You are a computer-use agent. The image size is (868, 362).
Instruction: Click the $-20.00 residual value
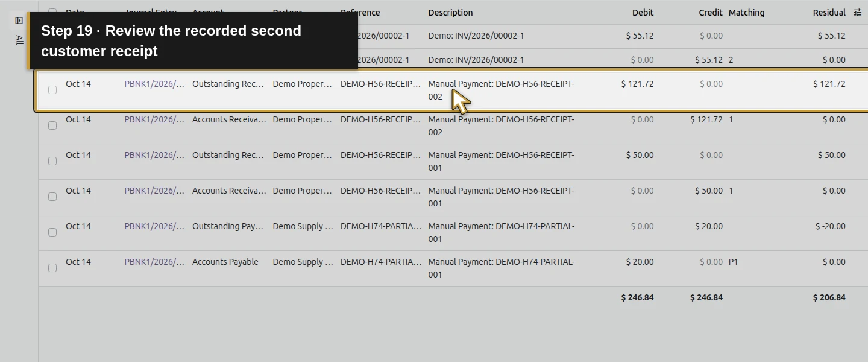pos(831,226)
